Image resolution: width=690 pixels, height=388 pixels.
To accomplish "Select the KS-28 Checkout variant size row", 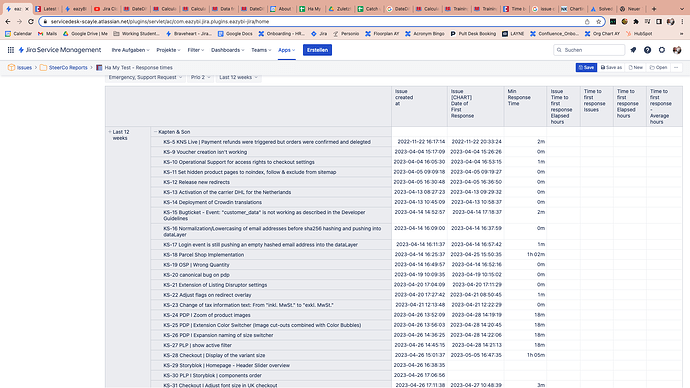I will [271, 355].
